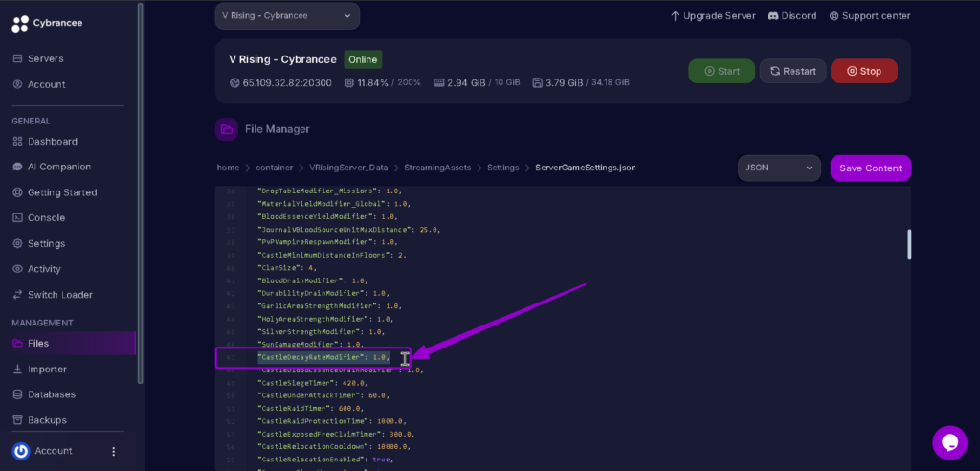Click the Settings gear icon in sidebar

(17, 243)
